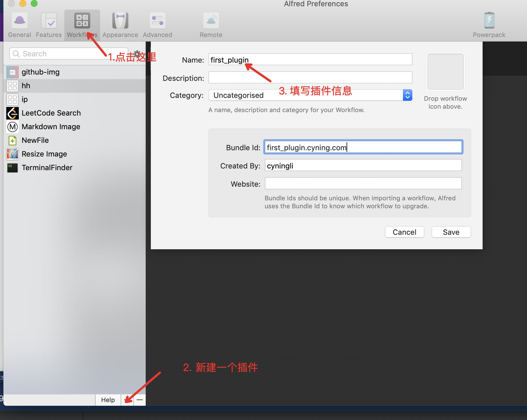
Task: Select the github-img workflow icon
Action: pos(13,72)
